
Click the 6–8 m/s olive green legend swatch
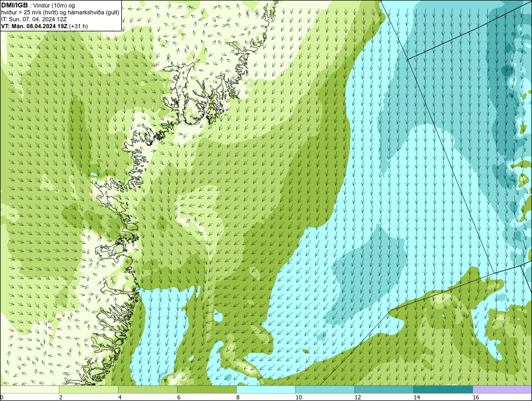tap(207, 389)
